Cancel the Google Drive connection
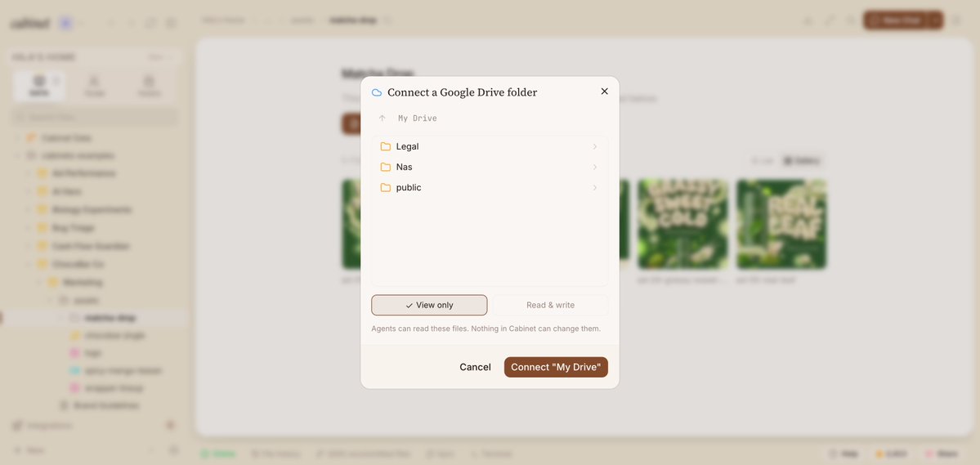This screenshot has width=980, height=465. pos(475,367)
